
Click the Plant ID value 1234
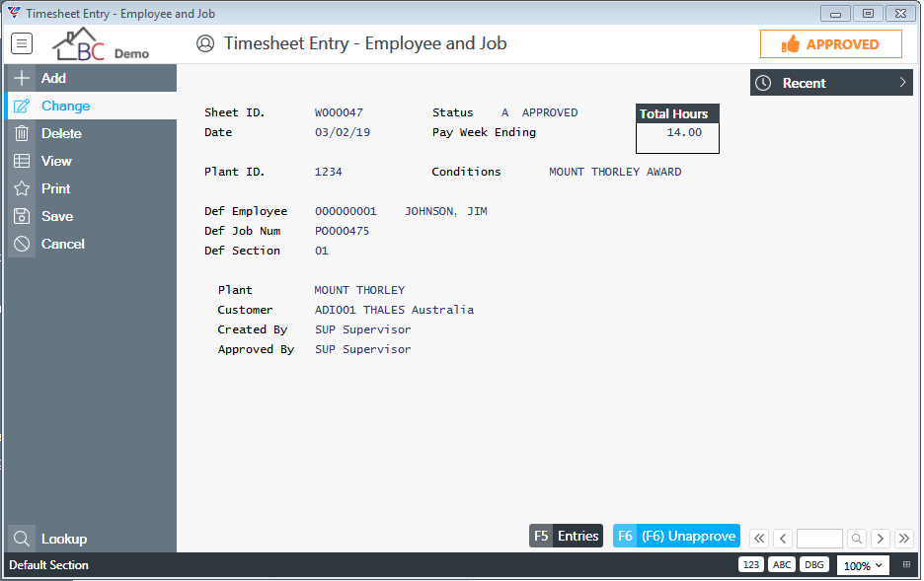click(x=328, y=172)
